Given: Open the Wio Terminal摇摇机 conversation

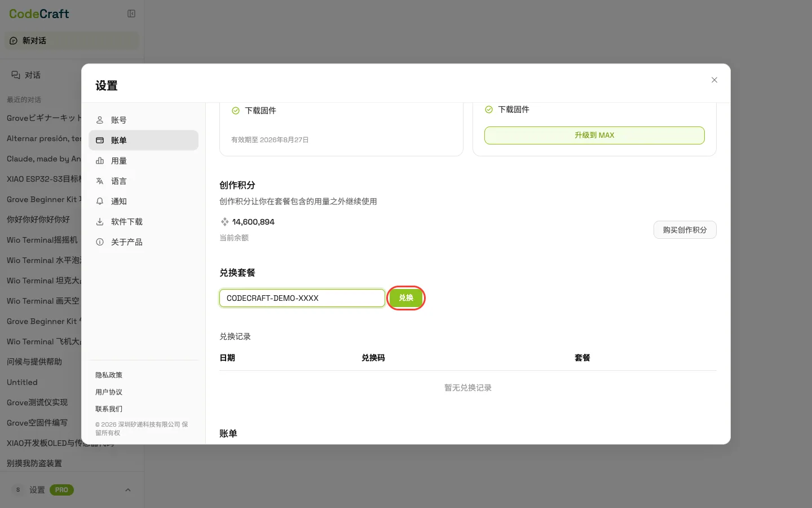Looking at the screenshot, I should coord(43,240).
